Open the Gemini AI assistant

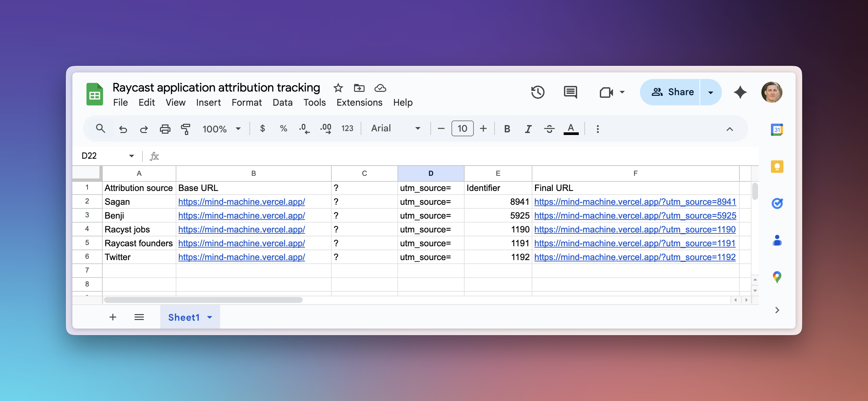click(x=740, y=92)
